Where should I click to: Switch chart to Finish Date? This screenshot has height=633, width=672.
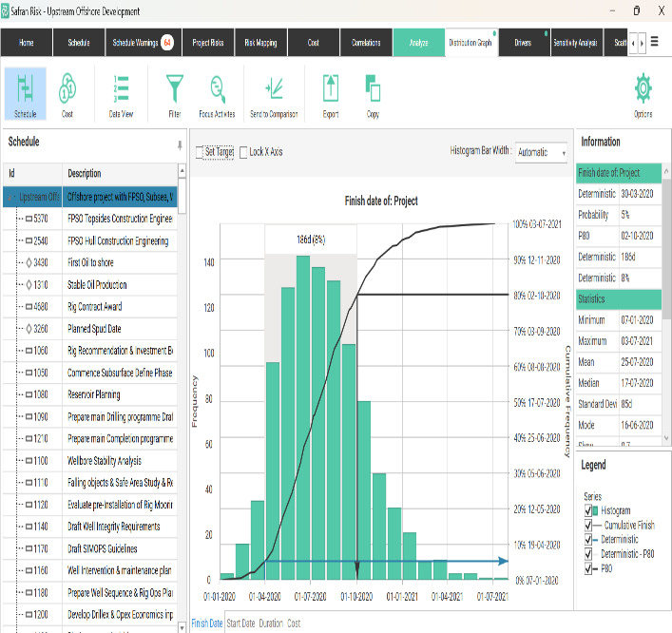[x=207, y=623]
